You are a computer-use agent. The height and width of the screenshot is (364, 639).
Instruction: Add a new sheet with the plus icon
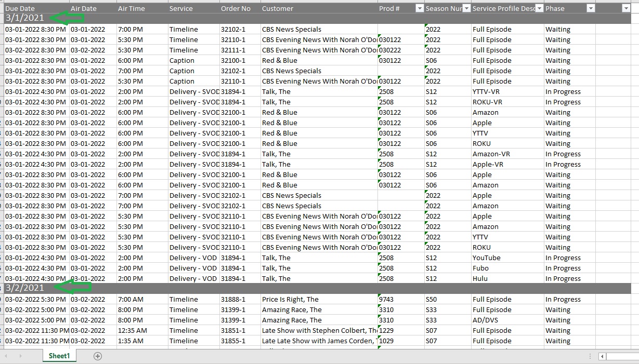point(98,356)
